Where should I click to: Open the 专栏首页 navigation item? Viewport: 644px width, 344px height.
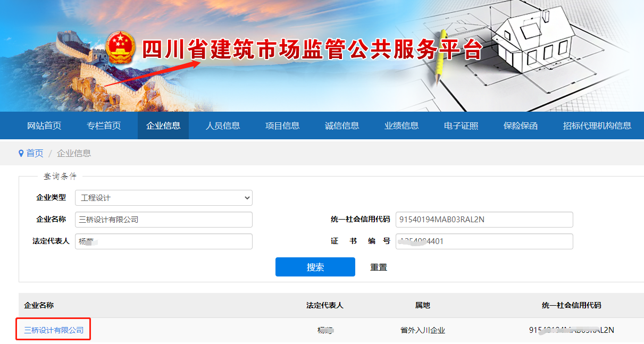[104, 126]
